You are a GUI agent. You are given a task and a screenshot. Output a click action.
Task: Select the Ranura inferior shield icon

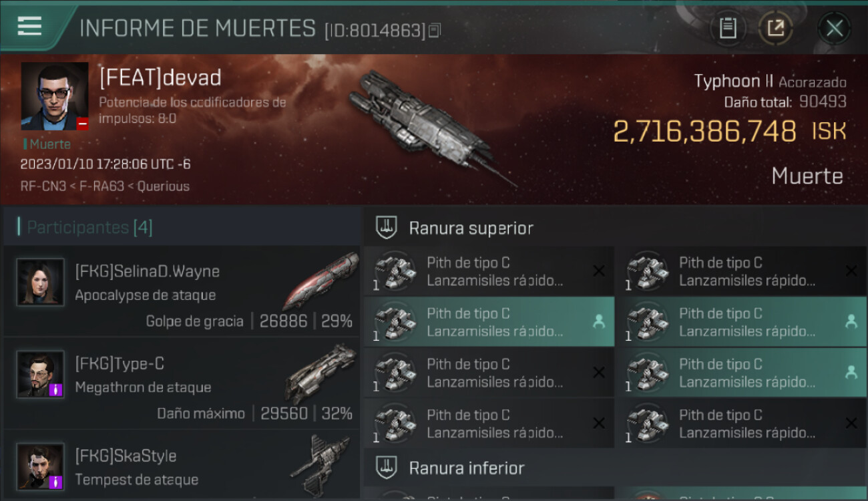click(387, 467)
